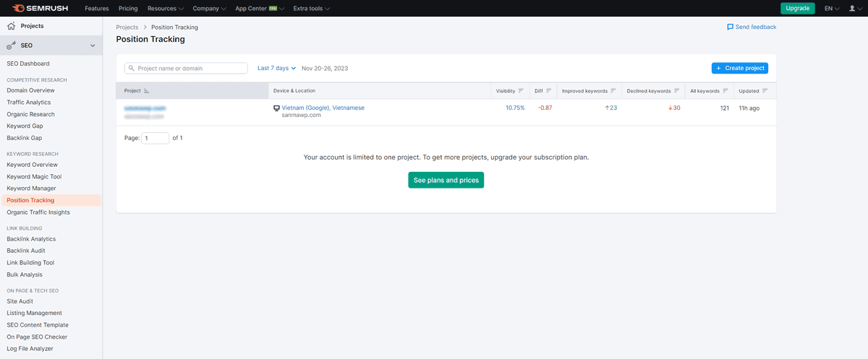The width and height of the screenshot is (868, 359).
Task: Click the SEO key icon in the sidebar
Action: click(x=11, y=46)
